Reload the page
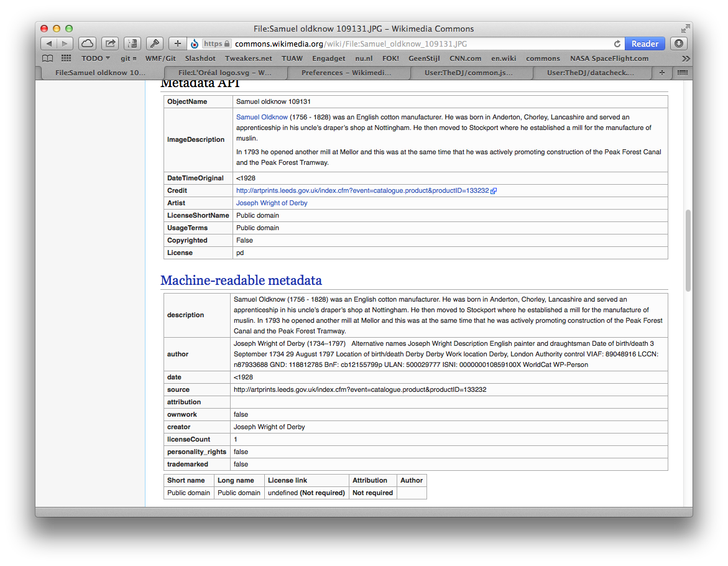The width and height of the screenshot is (728, 566). (x=617, y=44)
